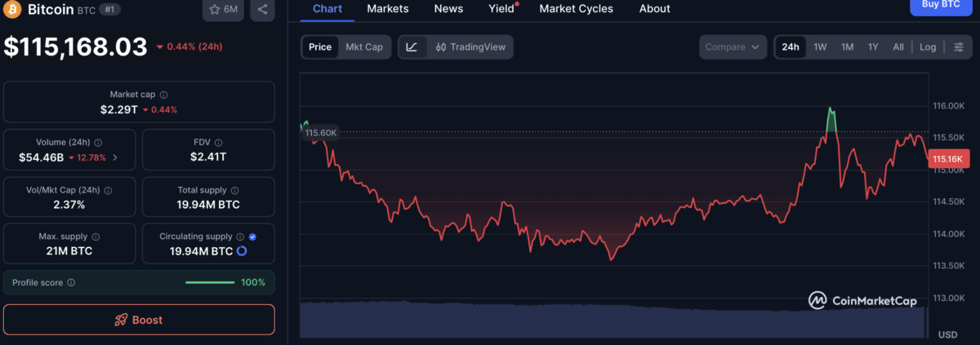Viewport: 980px width, 345px height.
Task: Toggle the Log scale option
Action: point(928,47)
